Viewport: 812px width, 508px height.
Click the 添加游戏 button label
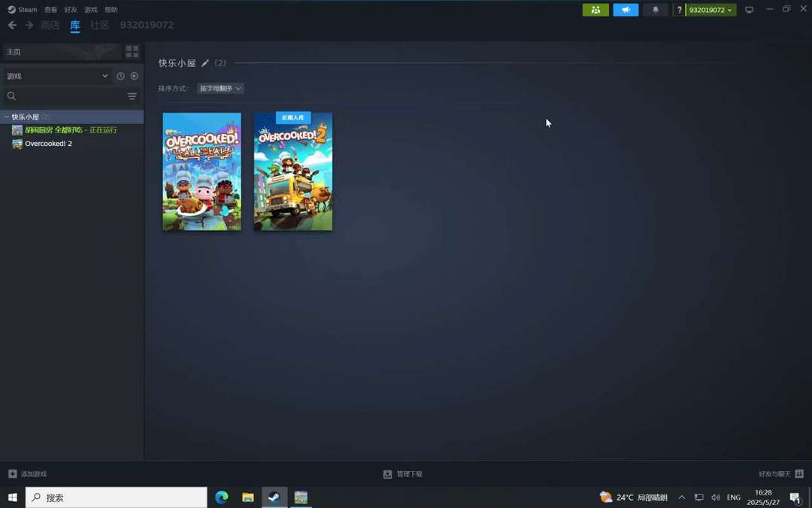(34, 474)
